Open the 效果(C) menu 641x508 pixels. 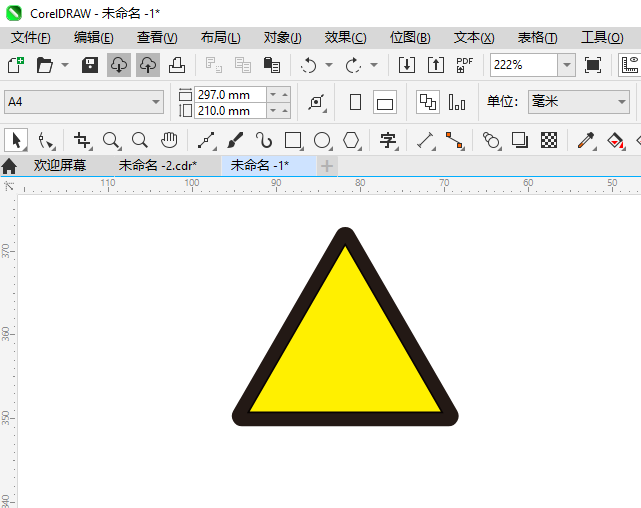click(x=345, y=38)
